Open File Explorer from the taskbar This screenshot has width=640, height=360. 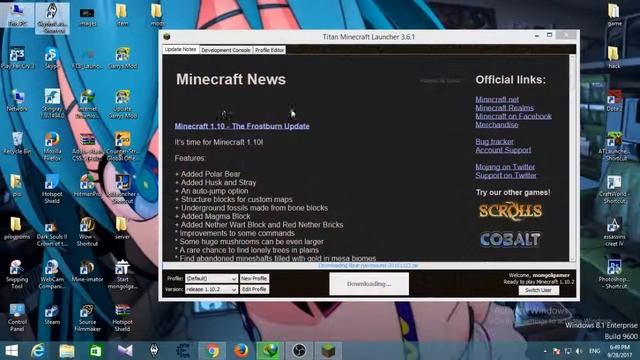point(67,351)
